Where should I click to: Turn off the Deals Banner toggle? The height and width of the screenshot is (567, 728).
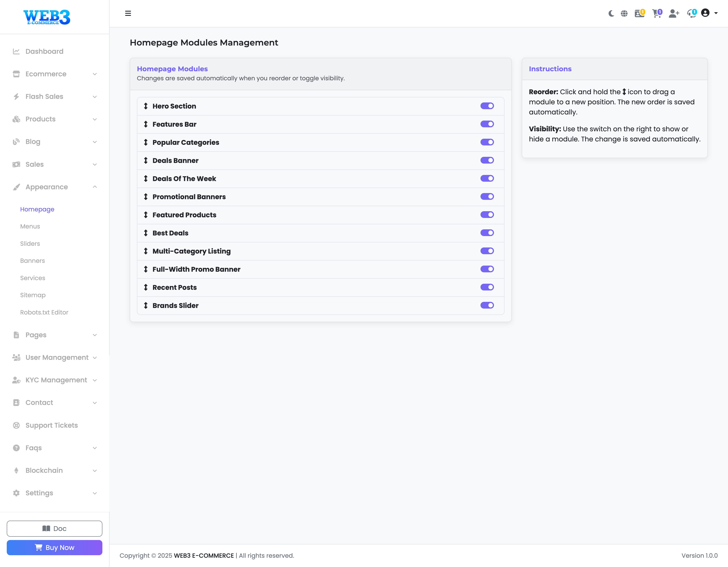pos(487,160)
